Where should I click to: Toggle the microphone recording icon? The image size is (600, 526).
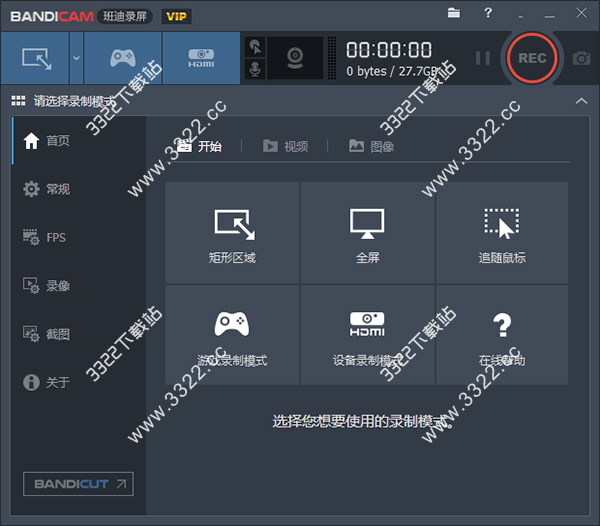(x=255, y=69)
